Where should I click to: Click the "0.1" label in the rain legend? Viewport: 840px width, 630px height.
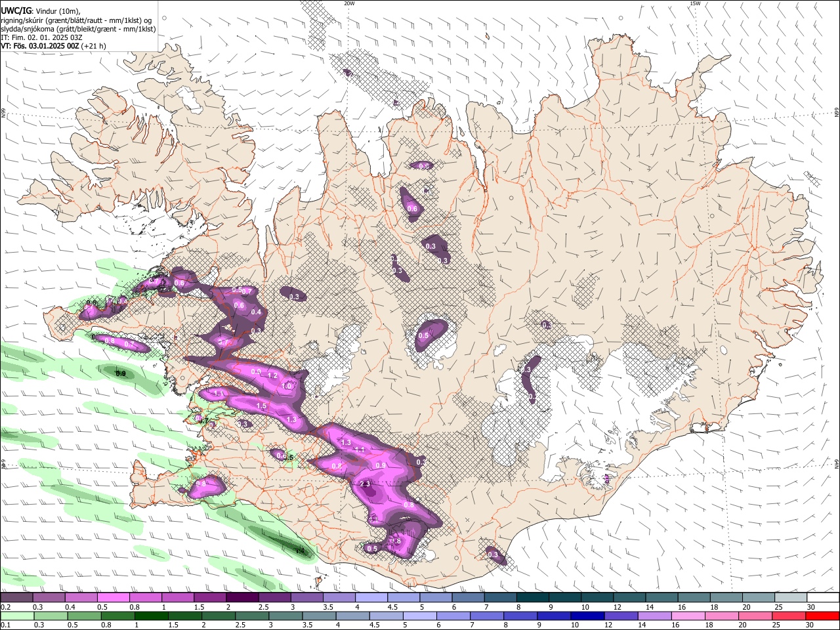[x=5, y=625]
